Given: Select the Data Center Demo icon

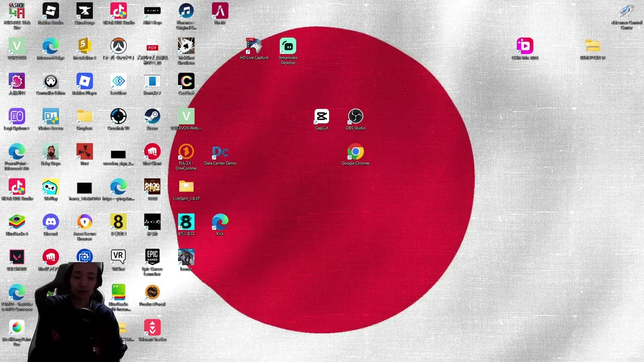Looking at the screenshot, I should (220, 152).
